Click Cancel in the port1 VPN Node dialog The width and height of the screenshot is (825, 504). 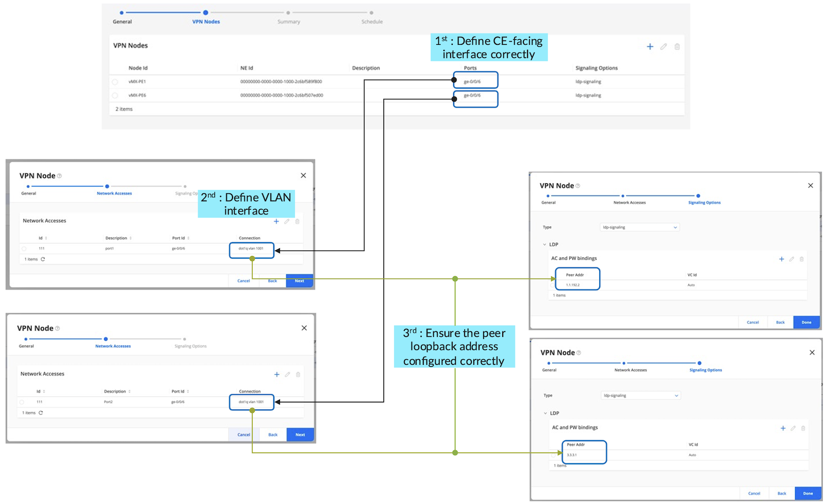click(x=243, y=281)
